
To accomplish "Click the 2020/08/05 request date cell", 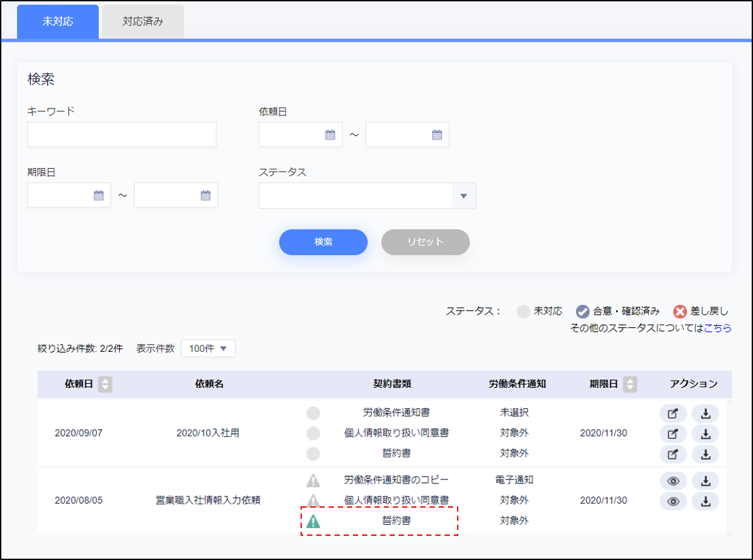I will click(79, 500).
